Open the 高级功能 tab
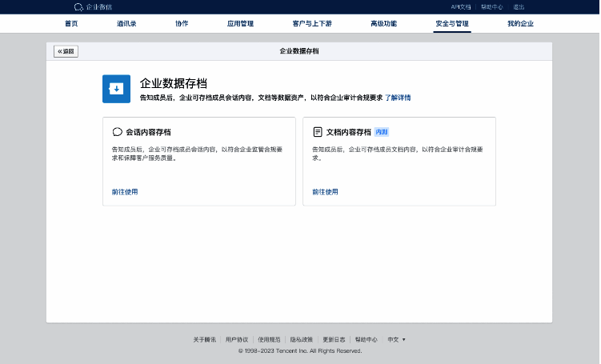601x364 pixels. click(383, 23)
